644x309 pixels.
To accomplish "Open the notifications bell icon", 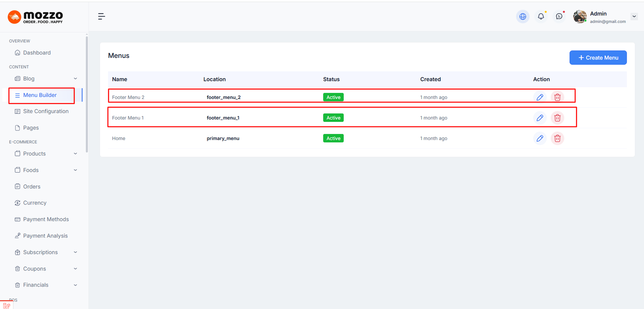I will tap(541, 16).
